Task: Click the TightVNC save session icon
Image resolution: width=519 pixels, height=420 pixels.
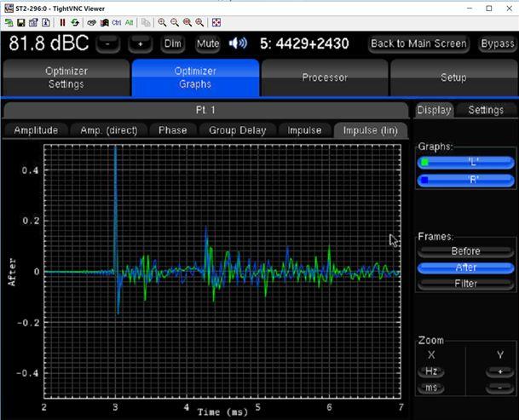Action: pos(21,22)
